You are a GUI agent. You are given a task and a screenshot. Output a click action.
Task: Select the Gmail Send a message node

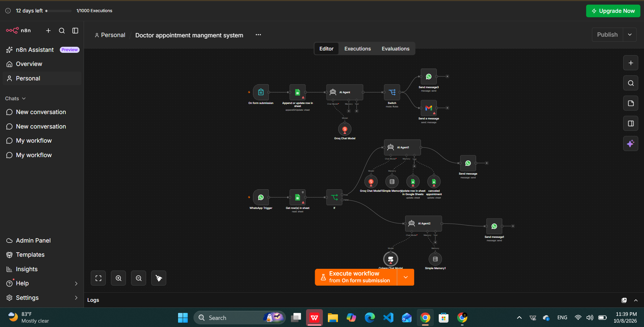pos(429,108)
